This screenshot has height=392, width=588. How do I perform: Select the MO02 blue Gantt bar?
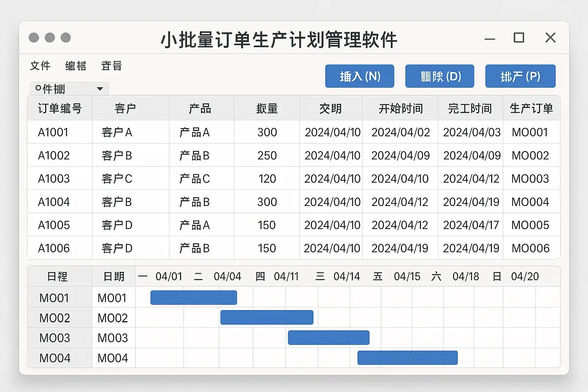267,317
